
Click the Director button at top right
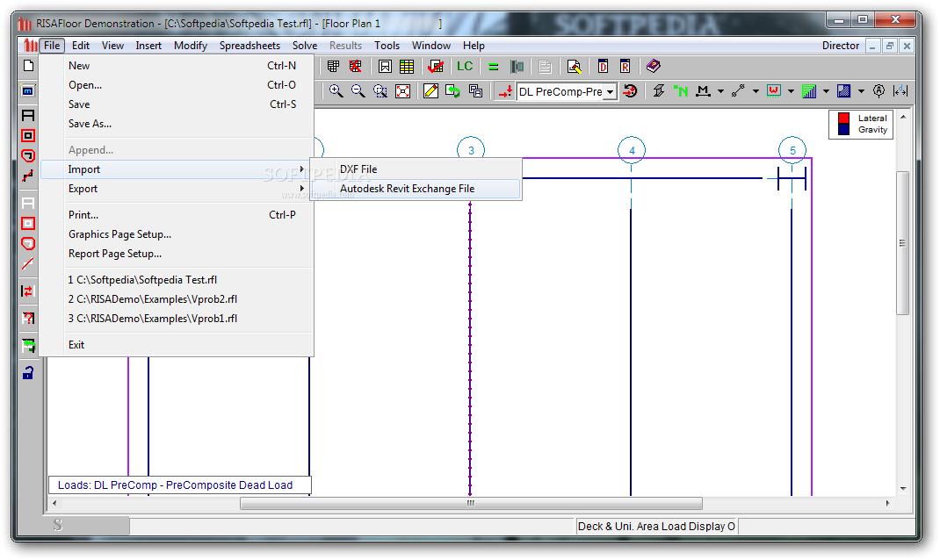(841, 46)
